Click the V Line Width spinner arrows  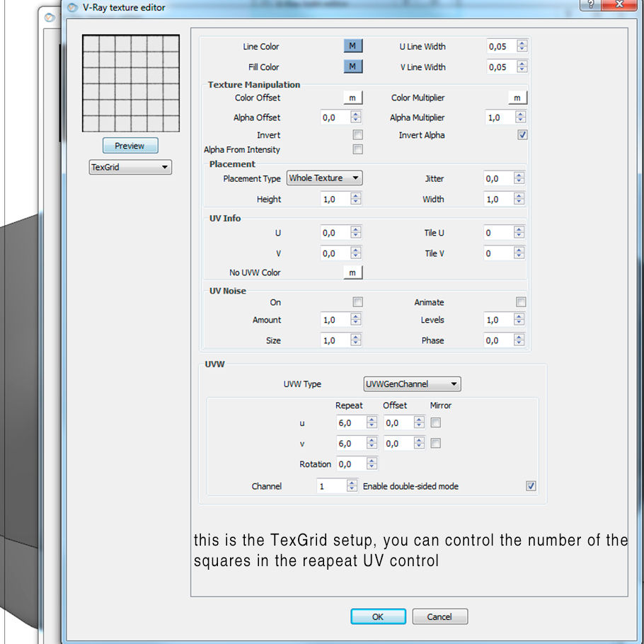pos(522,67)
